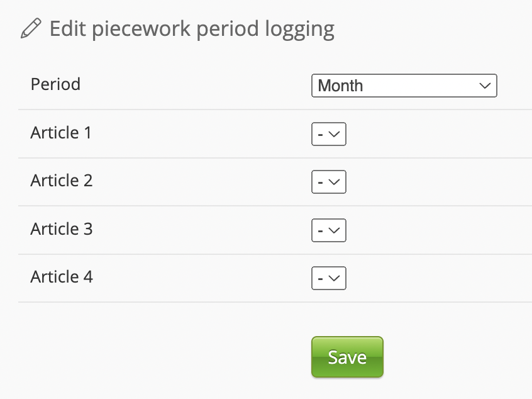Click the Article 3 label
This screenshot has width=532, height=399.
(x=62, y=229)
